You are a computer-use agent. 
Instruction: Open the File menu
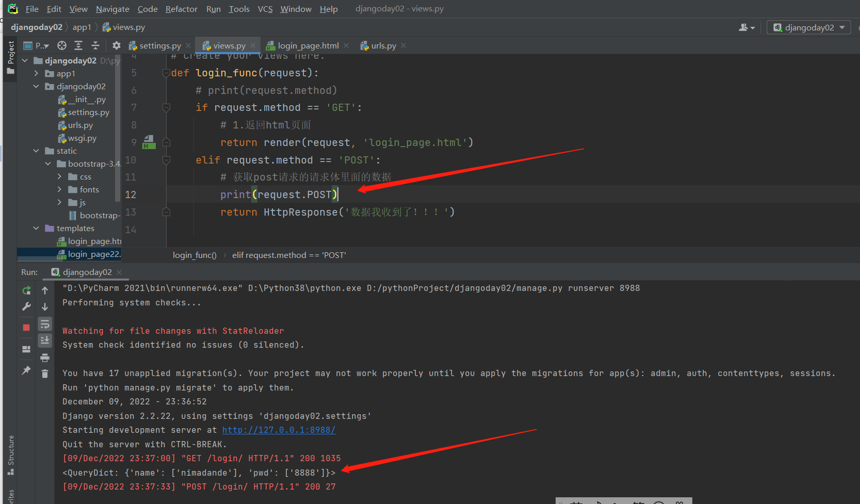tap(32, 9)
